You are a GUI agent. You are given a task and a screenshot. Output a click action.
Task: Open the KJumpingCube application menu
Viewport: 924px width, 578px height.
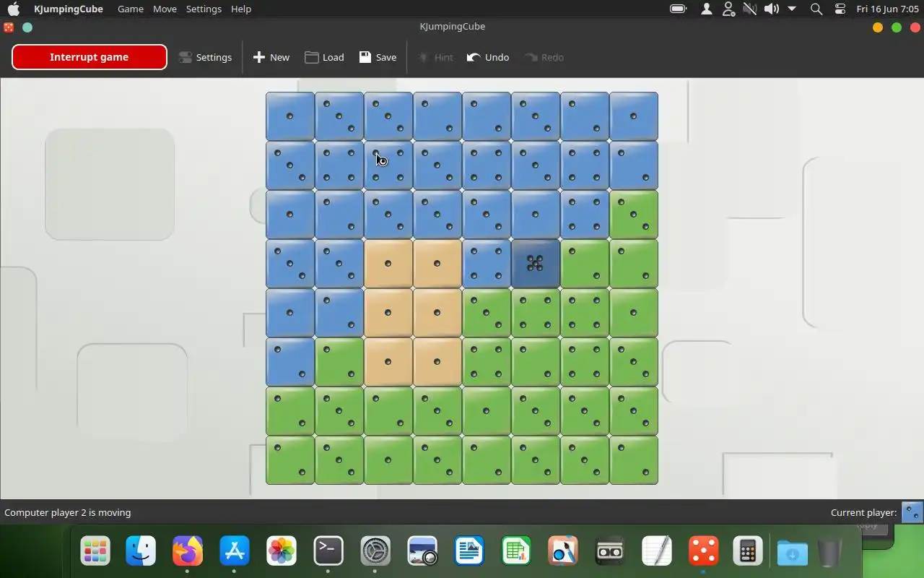[69, 9]
